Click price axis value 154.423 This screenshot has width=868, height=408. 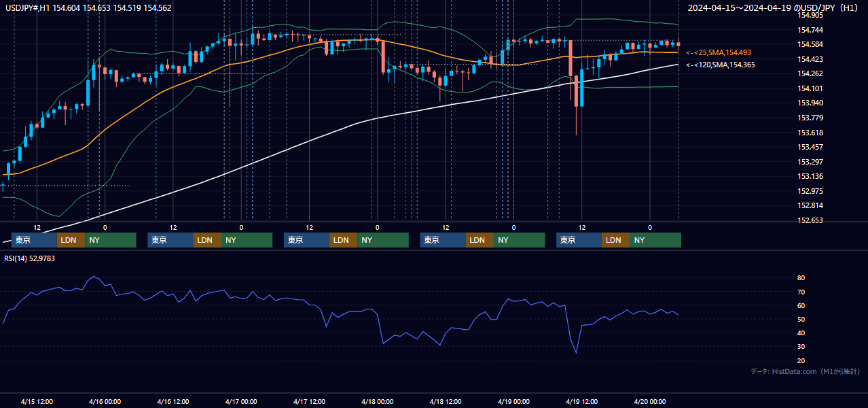click(810, 59)
